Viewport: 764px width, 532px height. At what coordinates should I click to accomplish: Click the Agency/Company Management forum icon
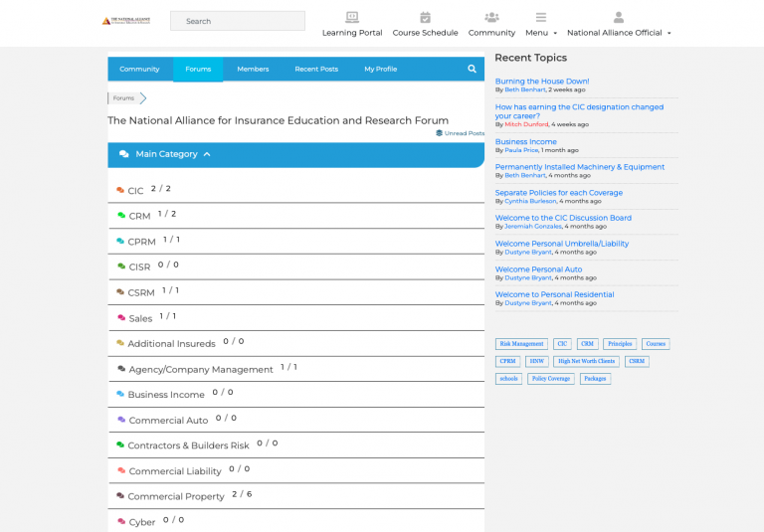121,369
